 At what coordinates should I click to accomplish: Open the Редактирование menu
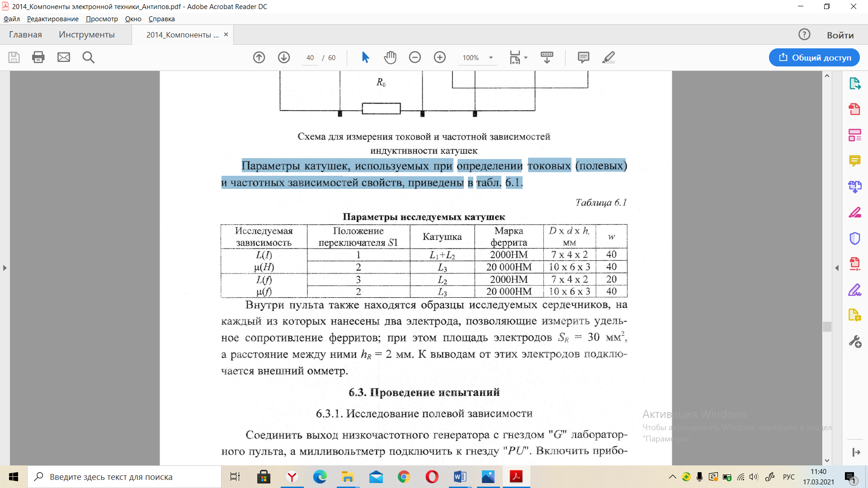pyautogui.click(x=52, y=19)
